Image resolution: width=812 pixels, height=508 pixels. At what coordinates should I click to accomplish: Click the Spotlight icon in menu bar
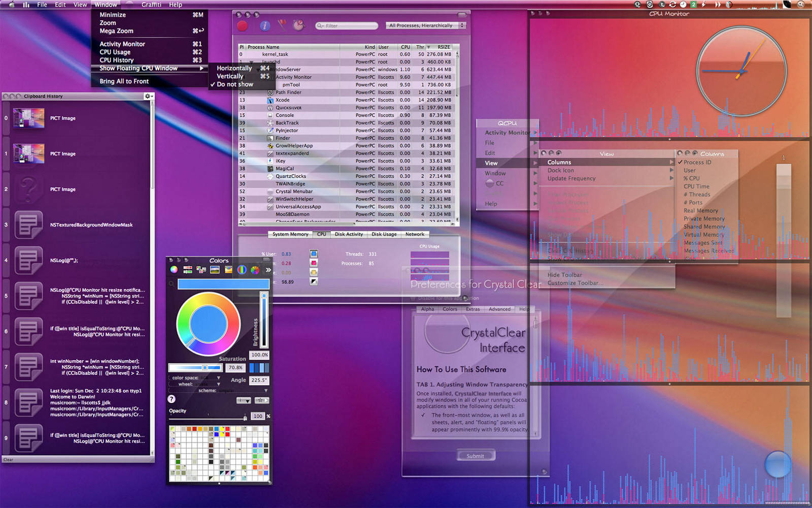(801, 4)
